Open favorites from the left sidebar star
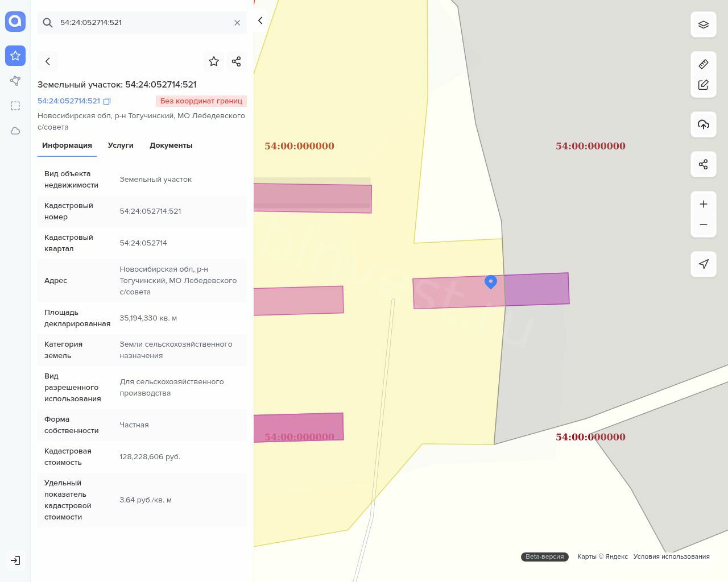728x582 pixels. tap(15, 56)
